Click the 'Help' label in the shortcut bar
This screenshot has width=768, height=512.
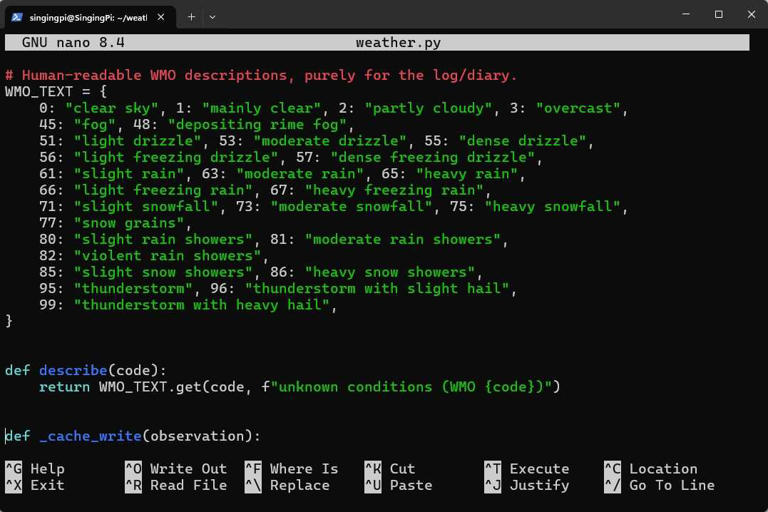(48, 469)
